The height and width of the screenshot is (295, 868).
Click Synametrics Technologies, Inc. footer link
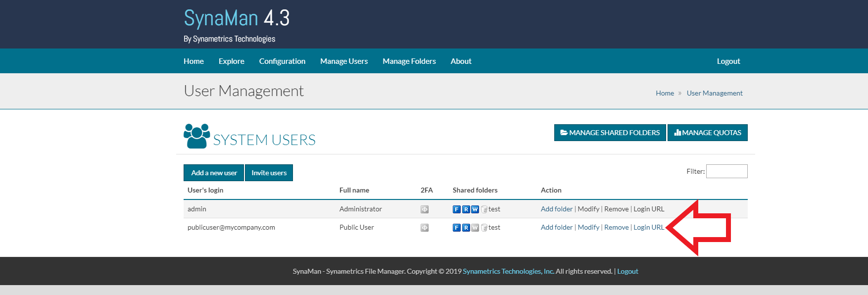(x=508, y=271)
